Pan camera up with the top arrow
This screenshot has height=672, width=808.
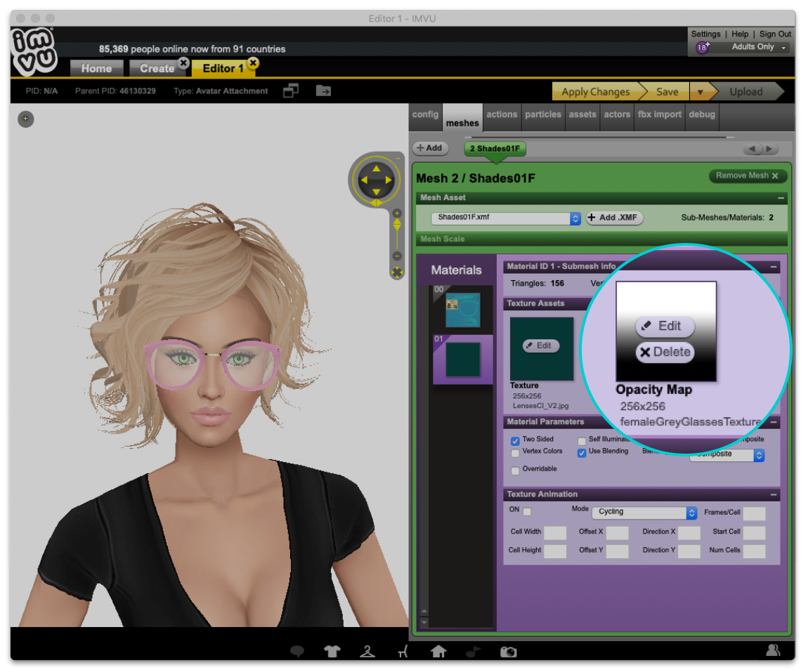coord(376,169)
